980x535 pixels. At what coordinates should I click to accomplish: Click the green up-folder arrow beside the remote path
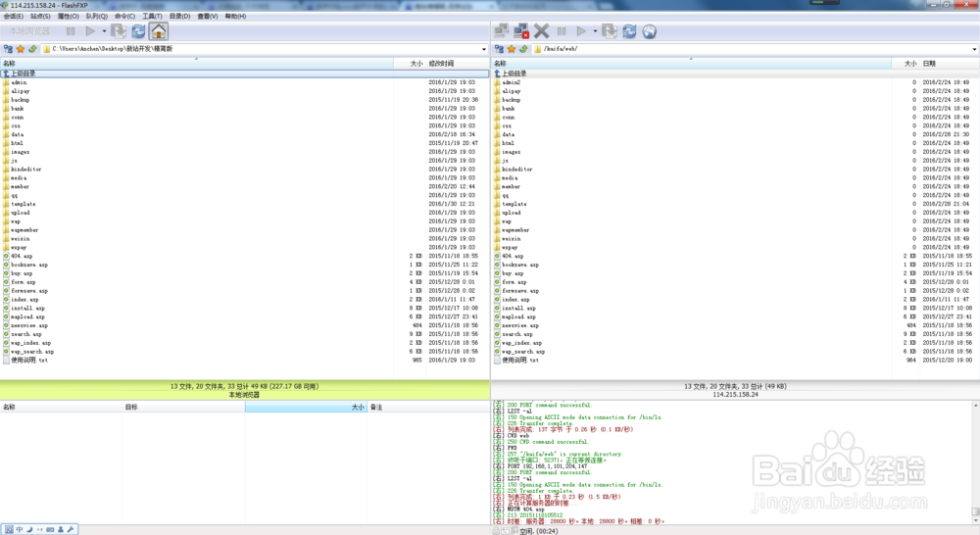(524, 49)
